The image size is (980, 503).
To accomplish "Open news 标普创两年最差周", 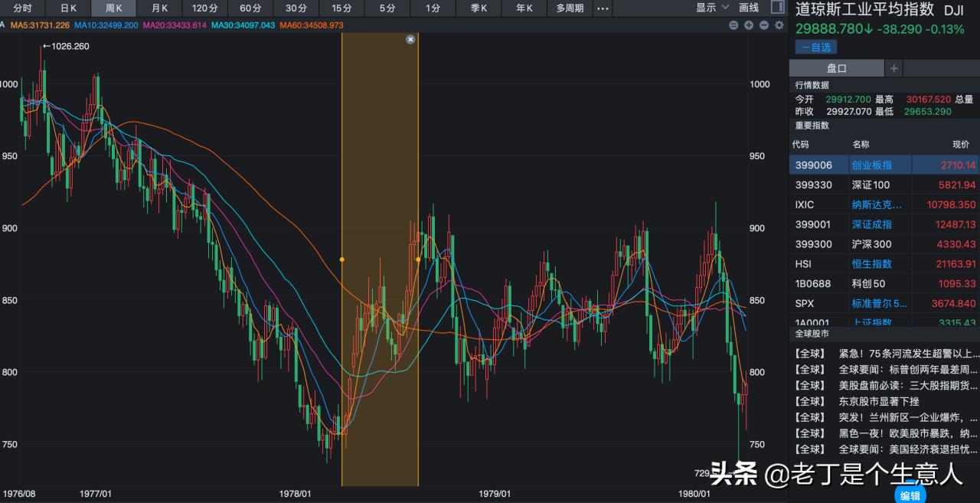I will pos(887,369).
